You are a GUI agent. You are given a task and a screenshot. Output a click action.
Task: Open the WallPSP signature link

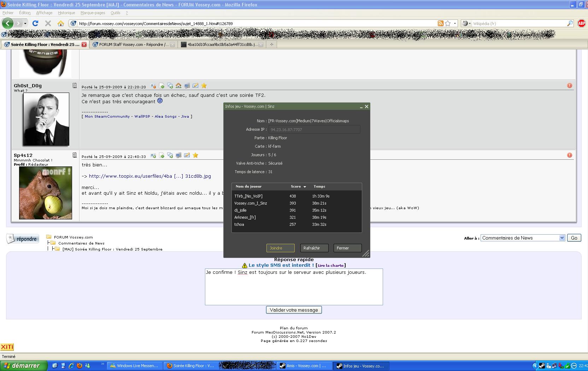pos(143,116)
